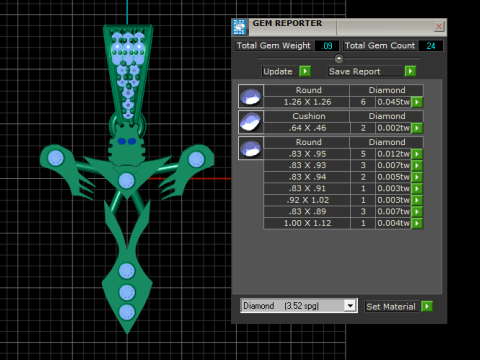Click the Set Material label
Screen dimensions: 480x360
(x=391, y=307)
